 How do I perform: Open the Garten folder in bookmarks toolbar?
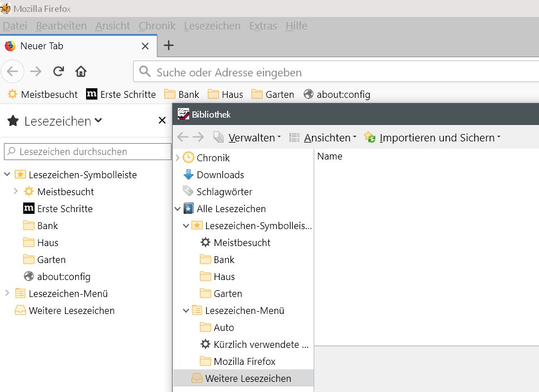click(x=272, y=94)
